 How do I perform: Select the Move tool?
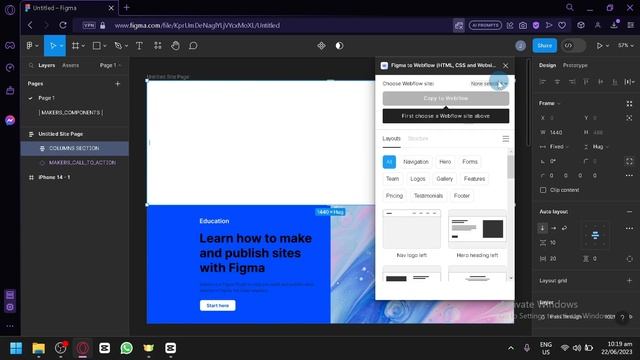pos(53,46)
